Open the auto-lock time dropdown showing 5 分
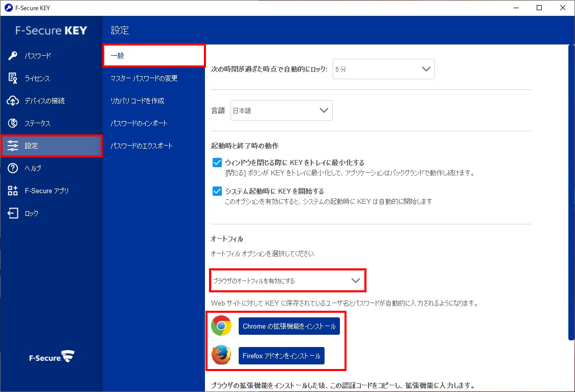 383,69
